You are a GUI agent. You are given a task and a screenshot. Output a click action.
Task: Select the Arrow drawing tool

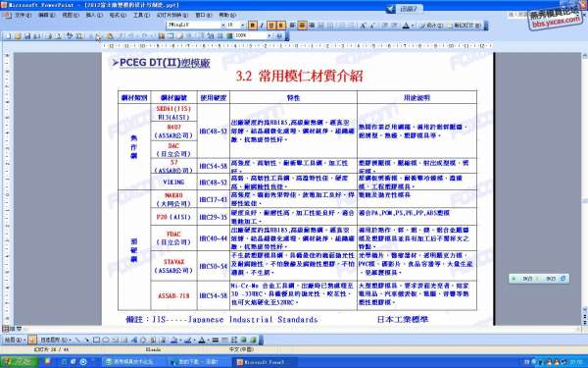point(87,340)
